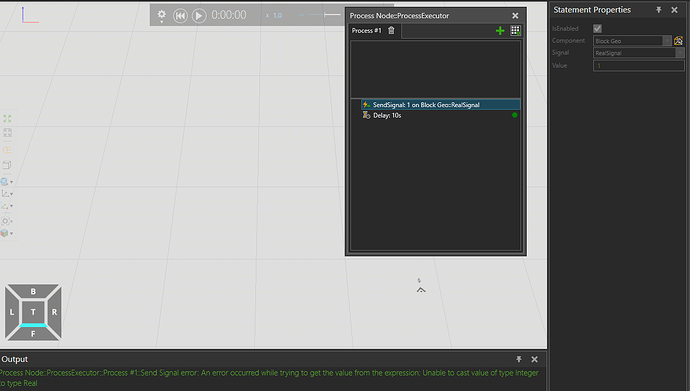Click the green indicator dot beside Delay

514,115
